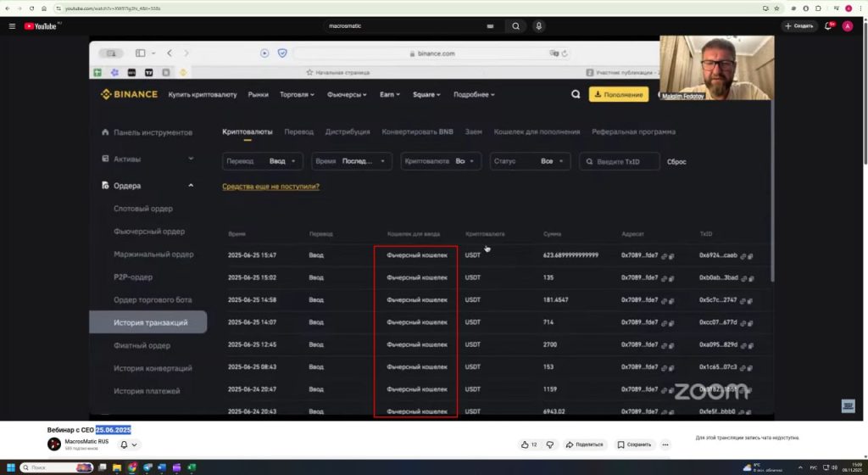This screenshot has width=868, height=475.
Task: Open the YouTube notifications bell
Action: click(x=829, y=26)
